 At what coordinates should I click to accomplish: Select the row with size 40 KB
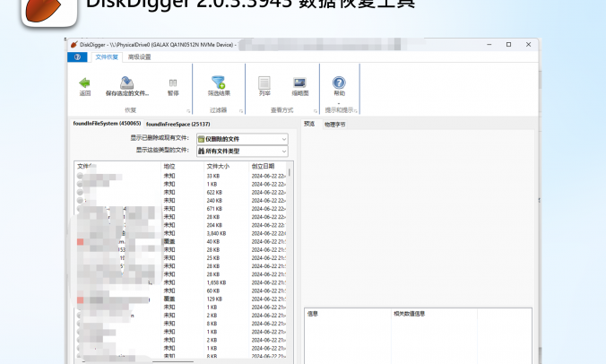point(181,241)
